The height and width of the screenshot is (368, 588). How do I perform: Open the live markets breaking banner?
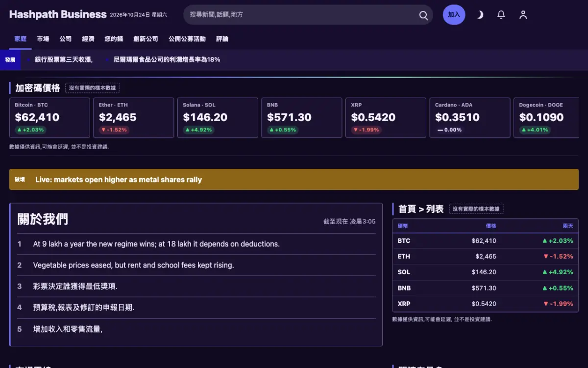[294, 180]
